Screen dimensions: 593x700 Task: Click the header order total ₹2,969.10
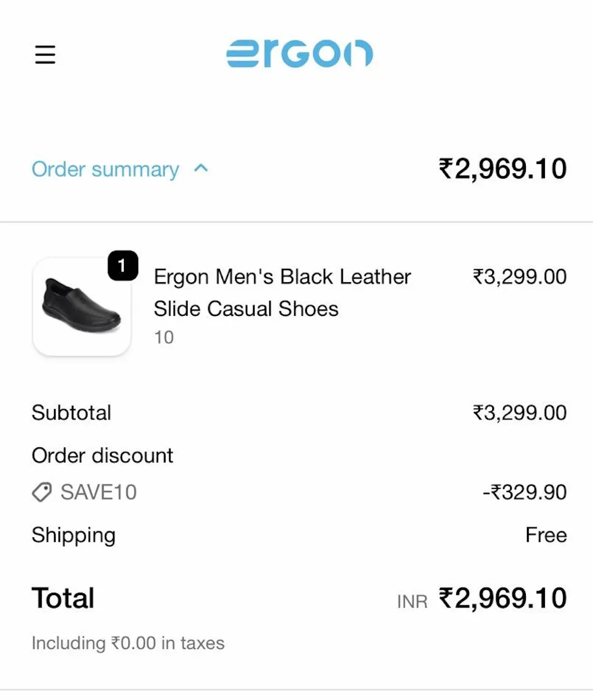(x=503, y=169)
